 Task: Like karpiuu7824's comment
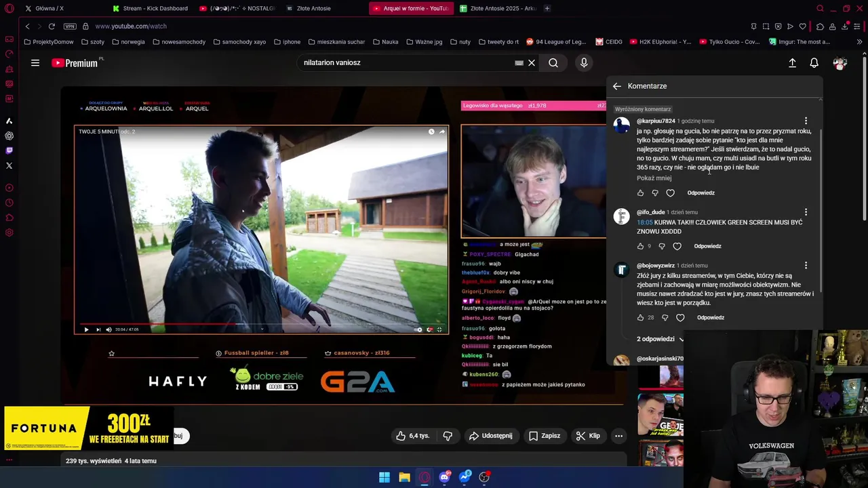tap(640, 193)
